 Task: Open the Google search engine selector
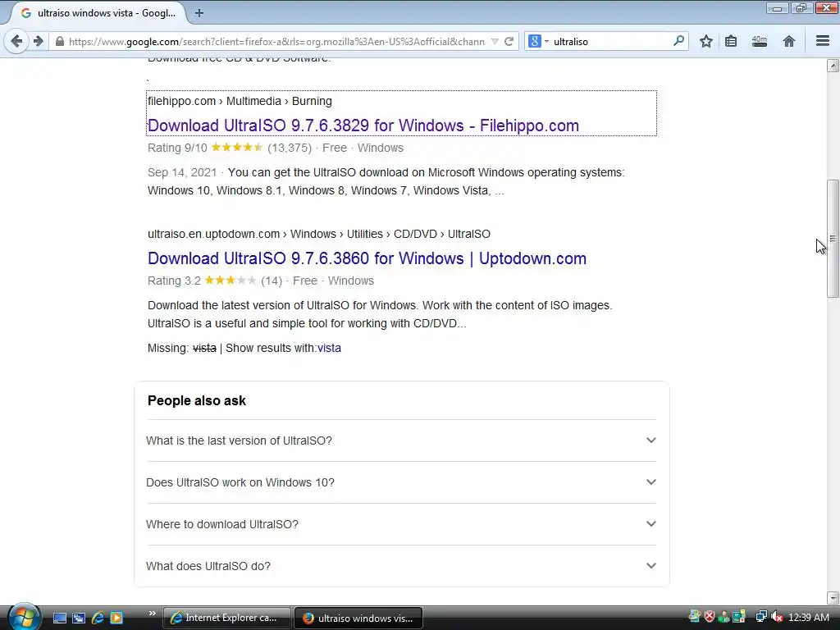(538, 41)
